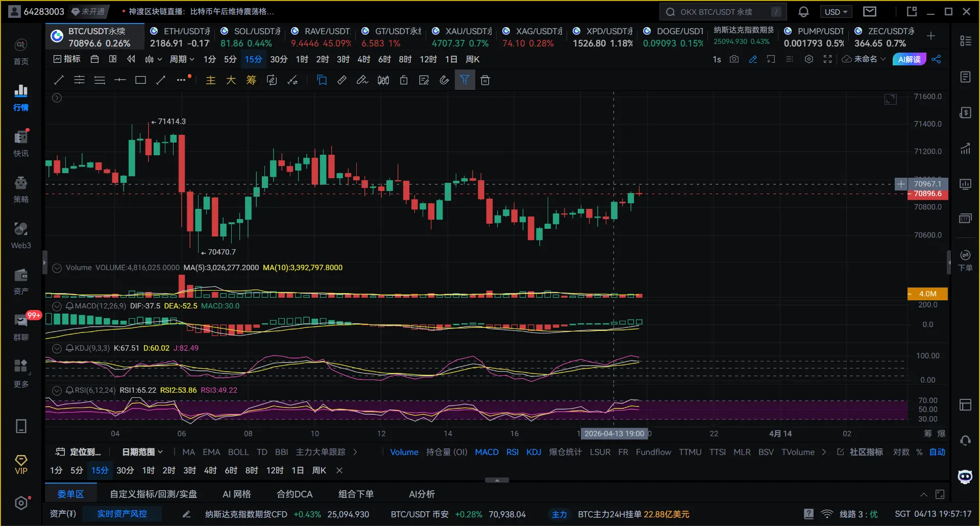
Task: Open settings gear in left sidebar
Action: click(21, 504)
